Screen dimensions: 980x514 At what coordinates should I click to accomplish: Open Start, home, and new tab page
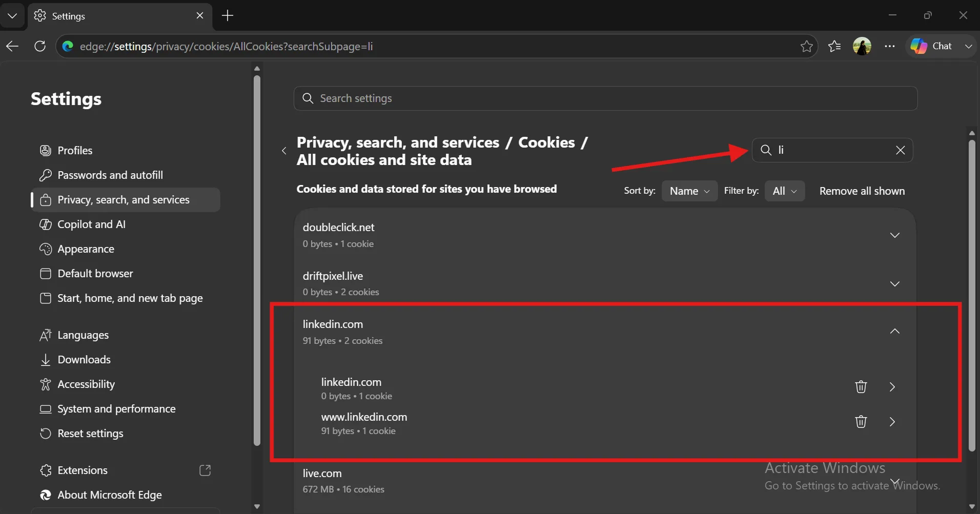click(x=126, y=298)
